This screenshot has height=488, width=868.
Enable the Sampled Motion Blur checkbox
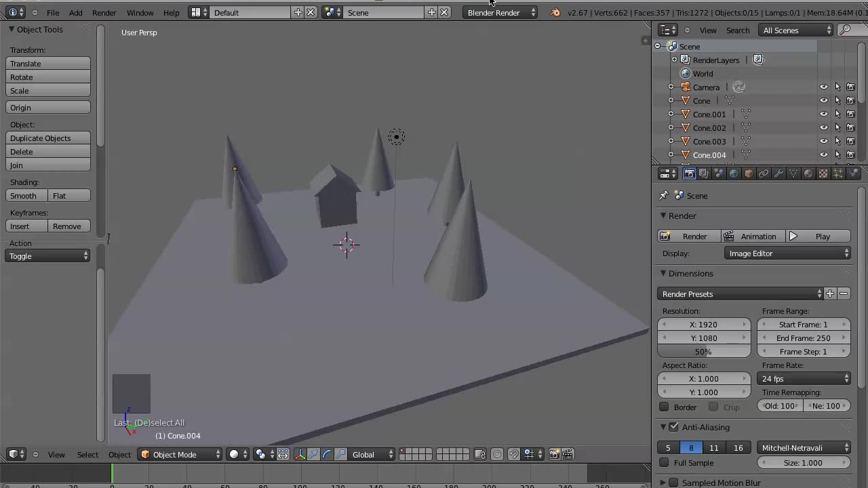tap(673, 483)
